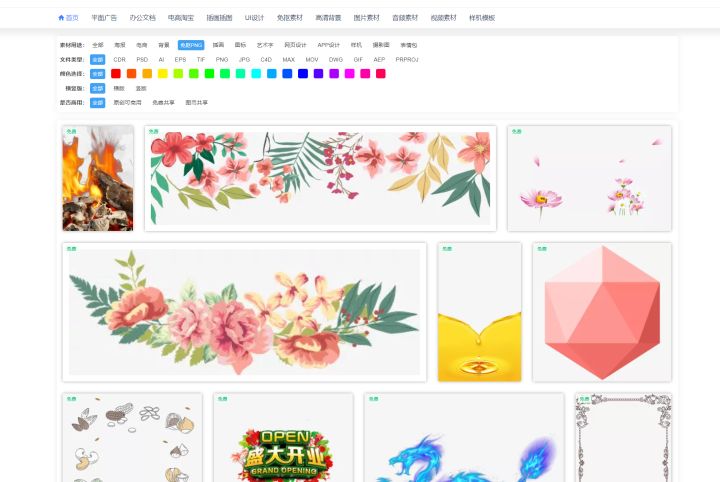Open the 图片素材 navigation tab
This screenshot has width=720, height=482.
(366, 18)
